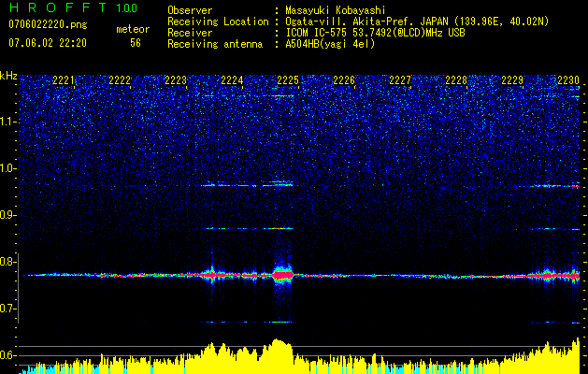The width and height of the screenshot is (588, 374).
Task: Click the Ogata-vill. Akita-Pref. JAPAN location text
Action: pyautogui.click(x=417, y=22)
